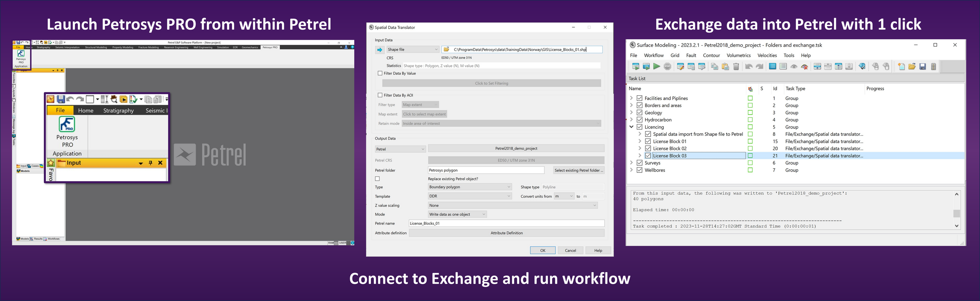The image size is (980, 301).
Task: Click the pin icon on the enlarged Input pane
Action: click(150, 163)
